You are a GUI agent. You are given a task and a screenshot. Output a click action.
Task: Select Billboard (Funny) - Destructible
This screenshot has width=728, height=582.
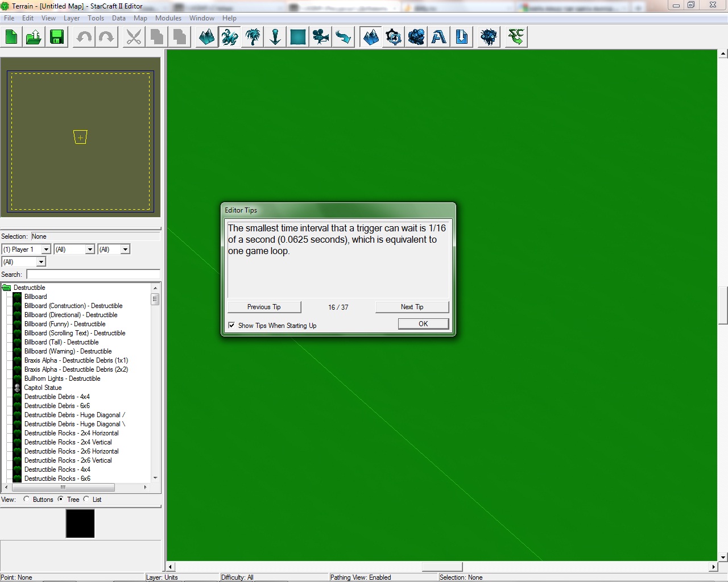point(65,324)
